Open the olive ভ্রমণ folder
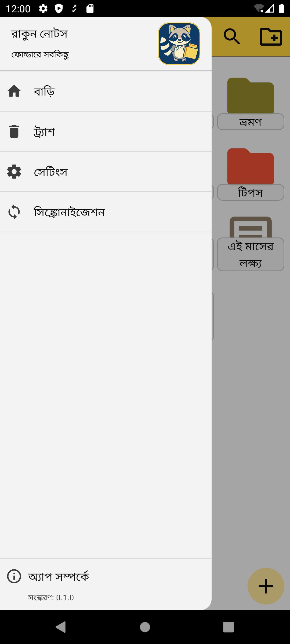Viewport: 290px width, 644px height. tap(251, 103)
